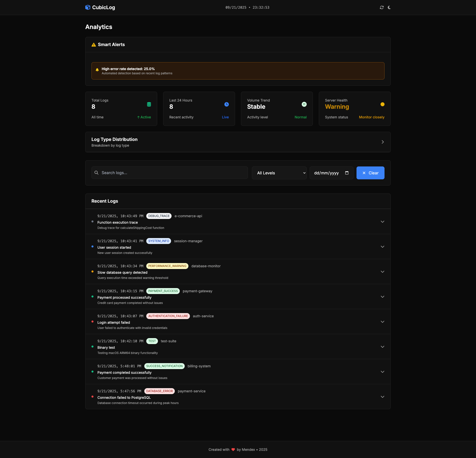Click the High error rate detected alert
The image size is (476, 458).
238,71
